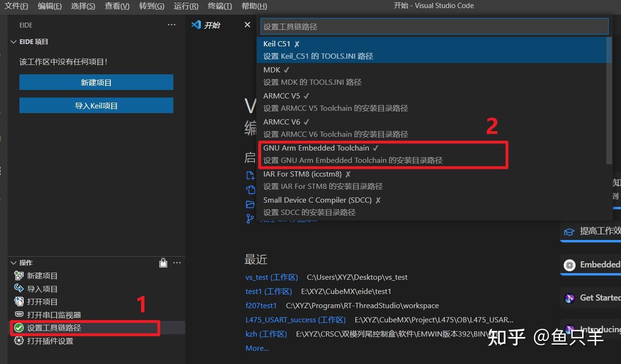The height and width of the screenshot is (364, 621).
Task: Click the 新建项目 icon in 操作 list
Action: click(18, 275)
